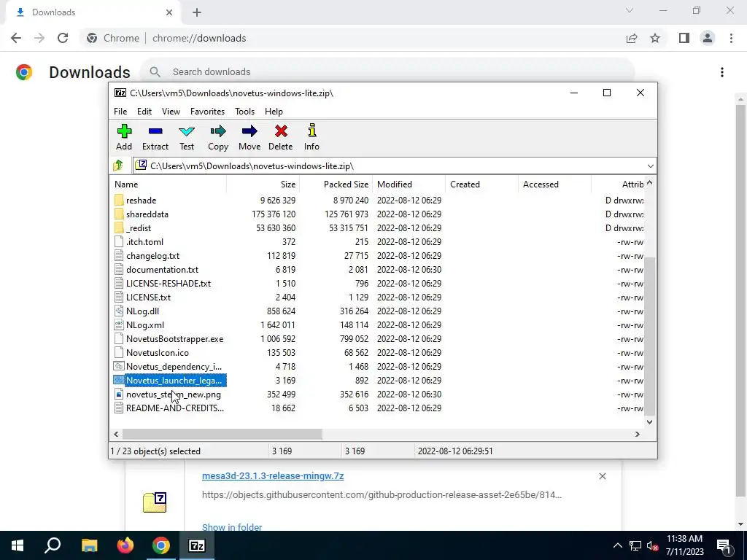Open the Edit menu in 7-Zip
The height and width of the screenshot is (560, 747).
(144, 112)
